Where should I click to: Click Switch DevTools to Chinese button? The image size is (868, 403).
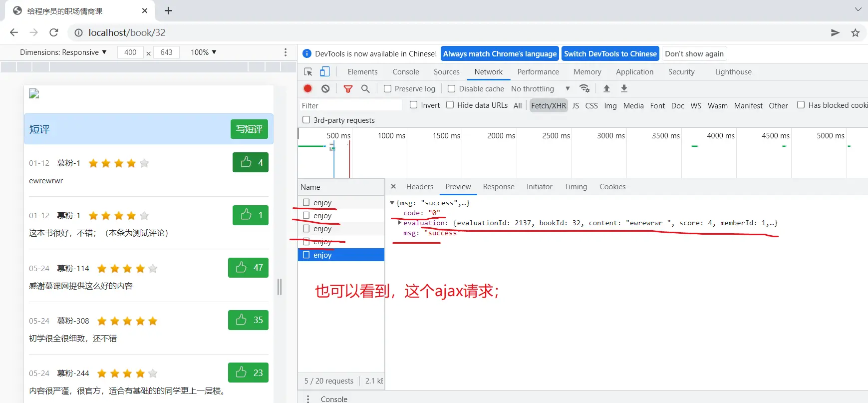pos(610,54)
